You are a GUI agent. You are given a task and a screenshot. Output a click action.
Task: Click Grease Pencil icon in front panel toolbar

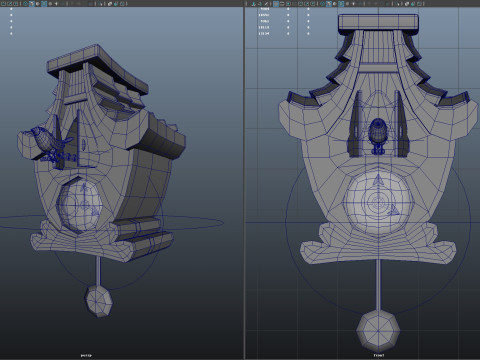pos(266,4)
